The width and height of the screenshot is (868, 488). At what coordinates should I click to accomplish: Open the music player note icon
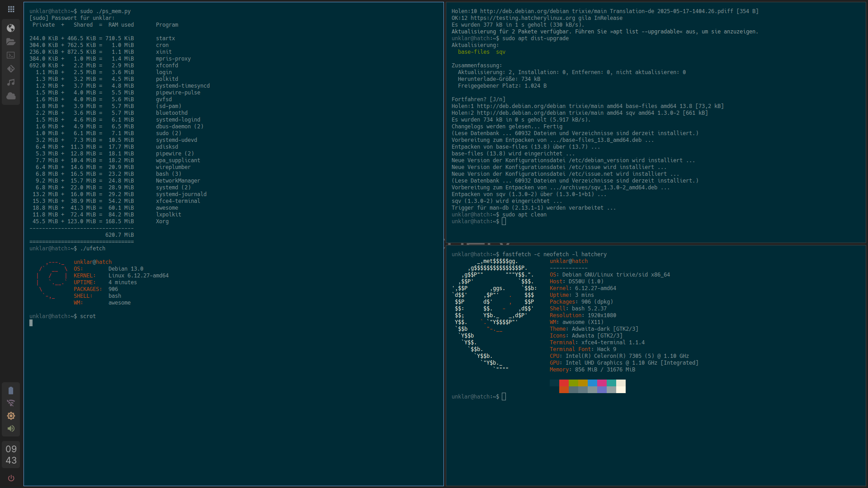[x=11, y=82]
